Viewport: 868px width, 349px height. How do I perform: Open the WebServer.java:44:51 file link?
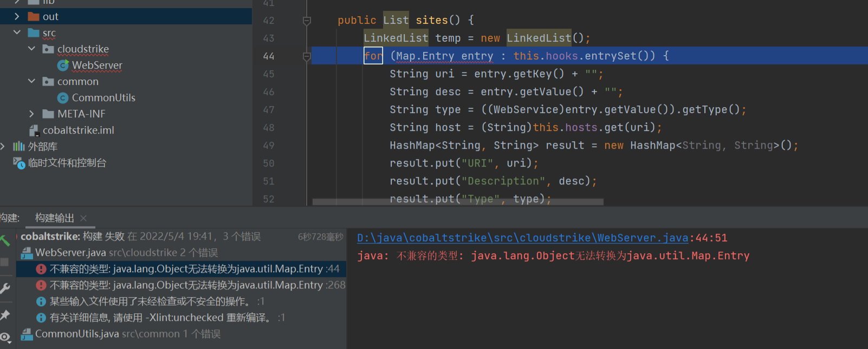pos(522,238)
